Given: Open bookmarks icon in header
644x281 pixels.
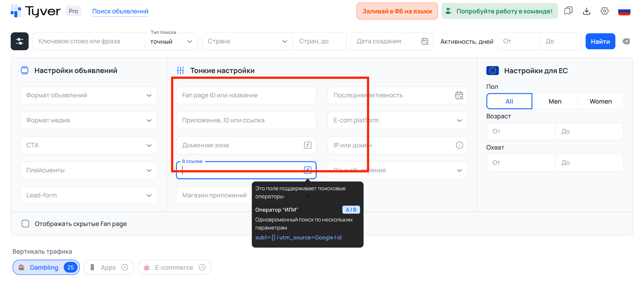Looking at the screenshot, I should [x=568, y=11].
